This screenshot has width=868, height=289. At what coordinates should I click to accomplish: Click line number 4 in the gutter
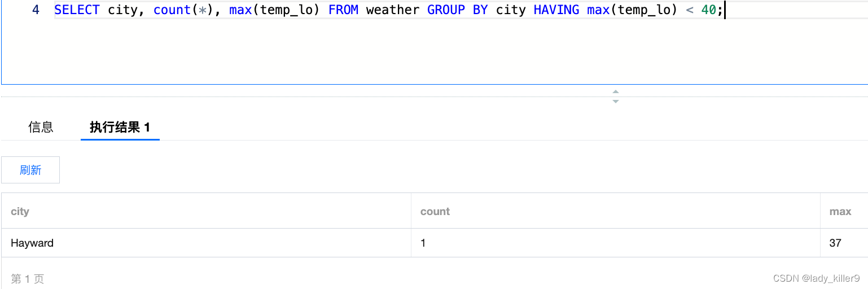pos(36,10)
